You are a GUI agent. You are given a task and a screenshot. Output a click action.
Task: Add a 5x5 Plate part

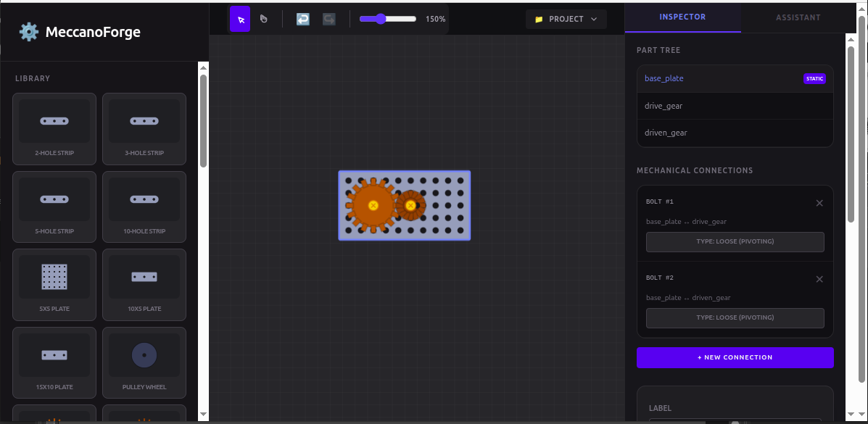tap(54, 285)
